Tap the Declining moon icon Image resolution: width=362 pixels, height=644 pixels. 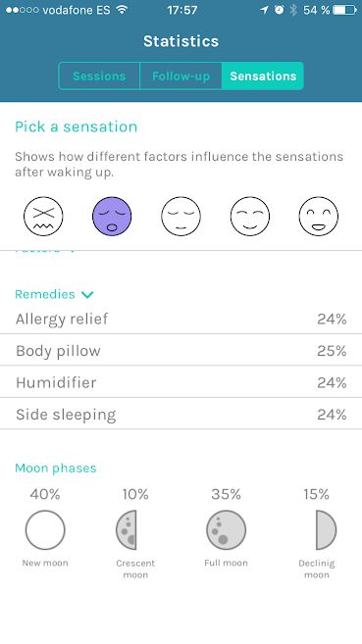pyautogui.click(x=326, y=530)
